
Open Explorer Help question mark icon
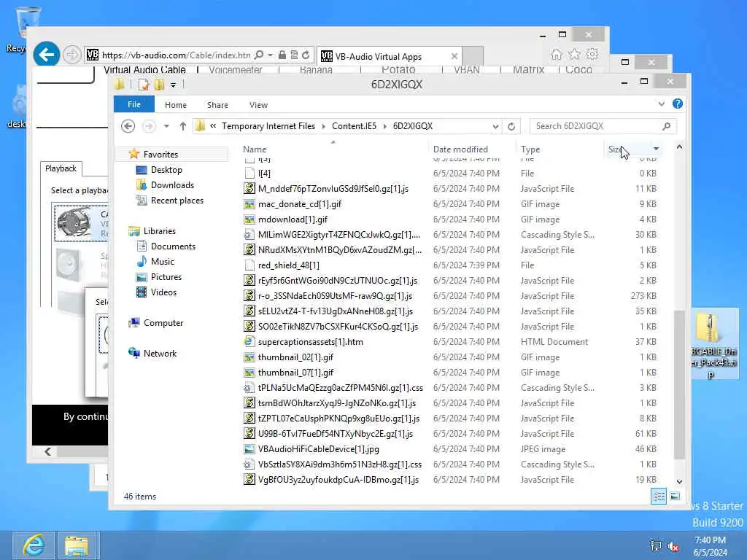click(677, 104)
